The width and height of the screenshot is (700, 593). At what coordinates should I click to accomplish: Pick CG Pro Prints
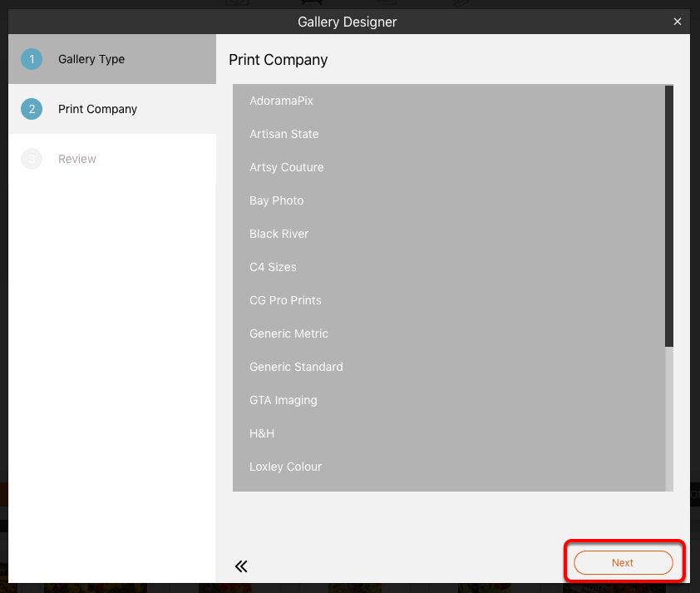449,300
